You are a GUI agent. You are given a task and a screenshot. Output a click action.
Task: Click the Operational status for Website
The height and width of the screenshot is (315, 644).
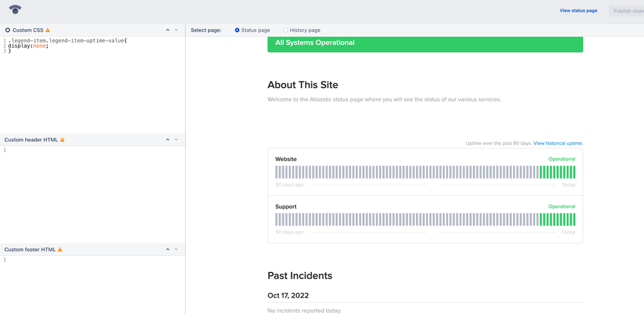coord(562,159)
